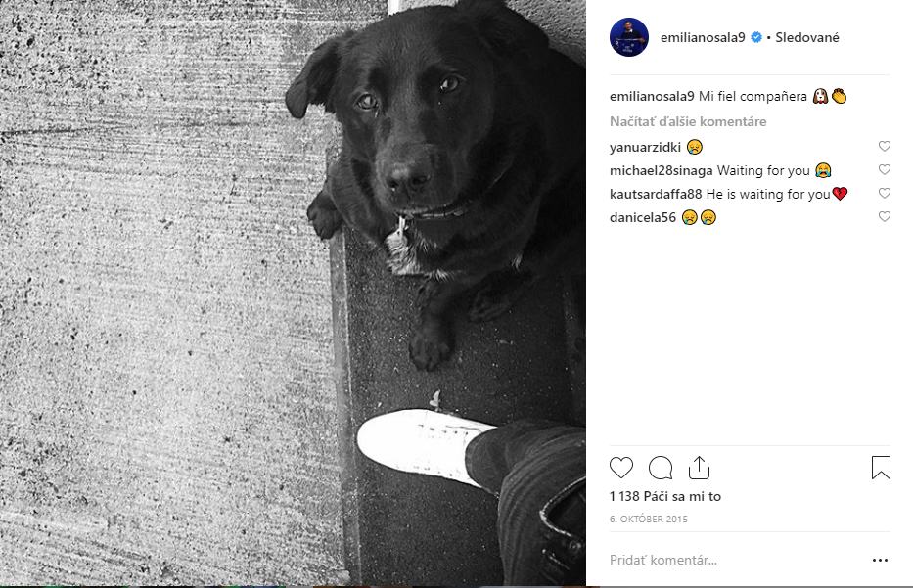Viewport: 913px width, 588px height.
Task: Open the three-dot more options menu
Action: coord(880,560)
